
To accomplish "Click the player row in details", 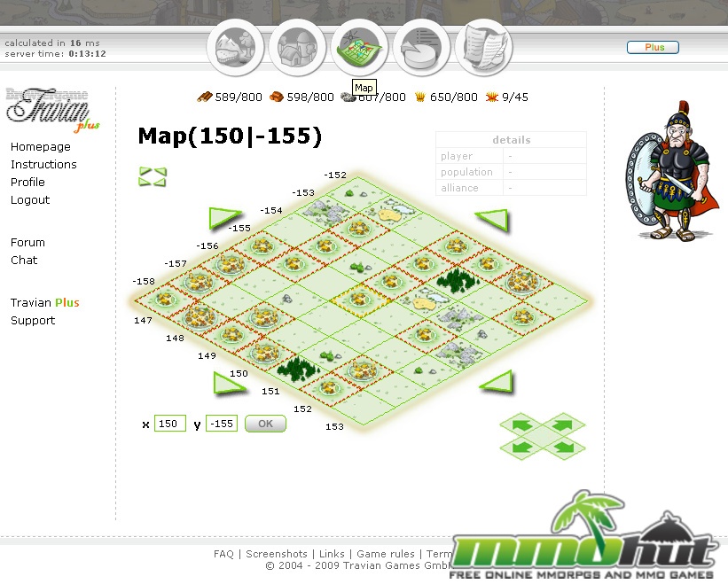I will coord(511,156).
